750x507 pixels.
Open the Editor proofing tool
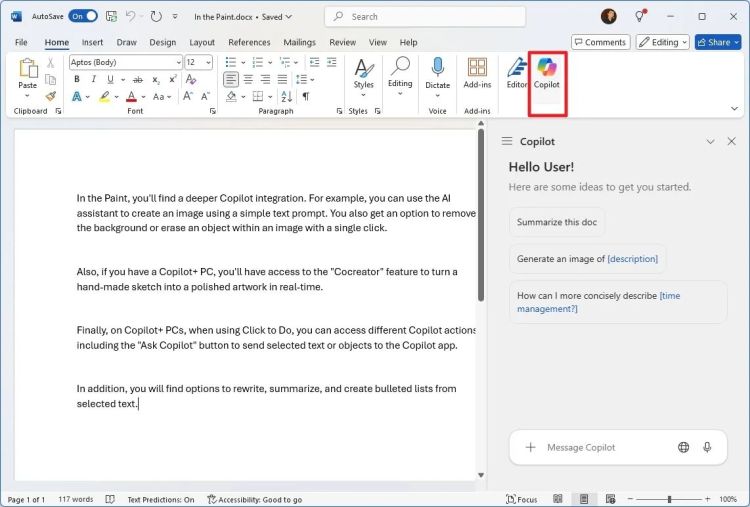[x=516, y=74]
